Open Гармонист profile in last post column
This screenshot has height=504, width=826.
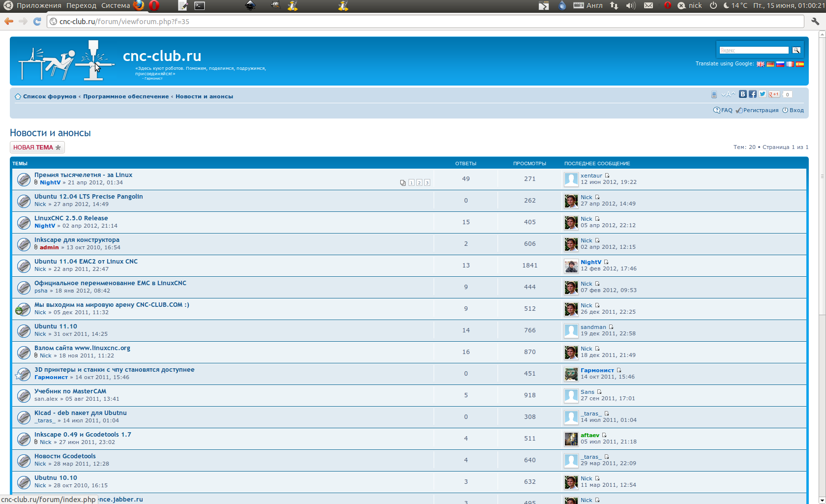pyautogui.click(x=597, y=370)
